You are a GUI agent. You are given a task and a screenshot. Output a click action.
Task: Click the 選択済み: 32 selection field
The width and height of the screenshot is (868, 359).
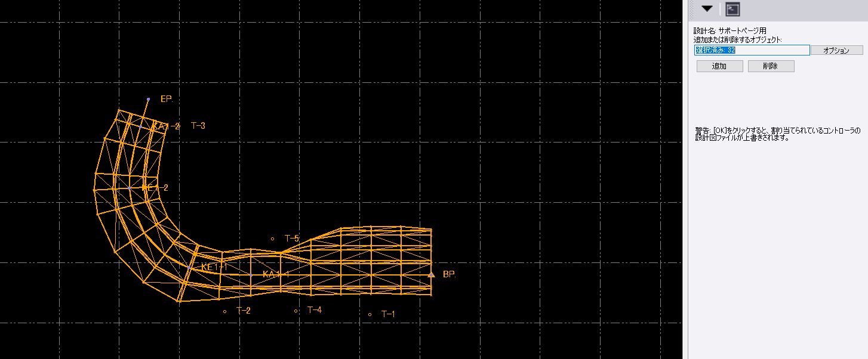(x=752, y=51)
